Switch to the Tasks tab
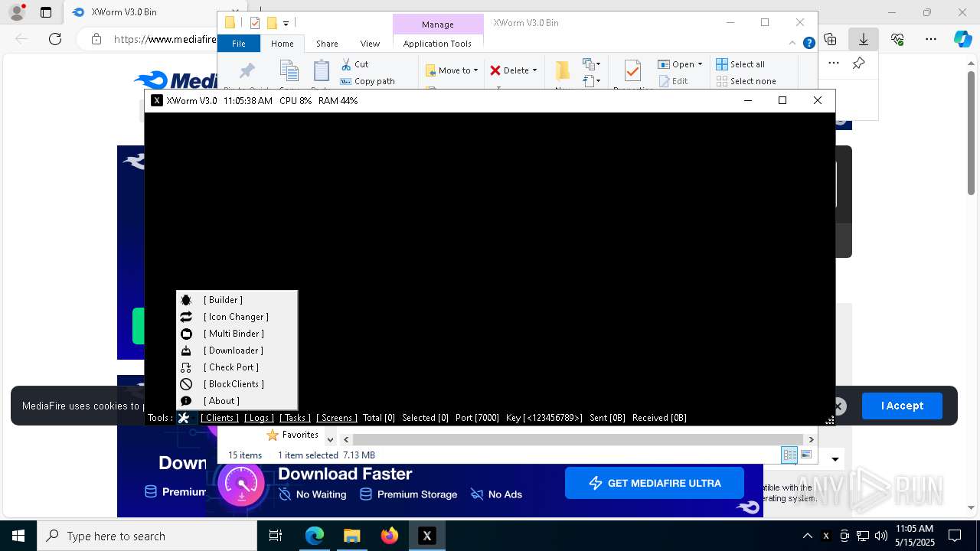Image resolution: width=980 pixels, height=551 pixels. [x=295, y=418]
